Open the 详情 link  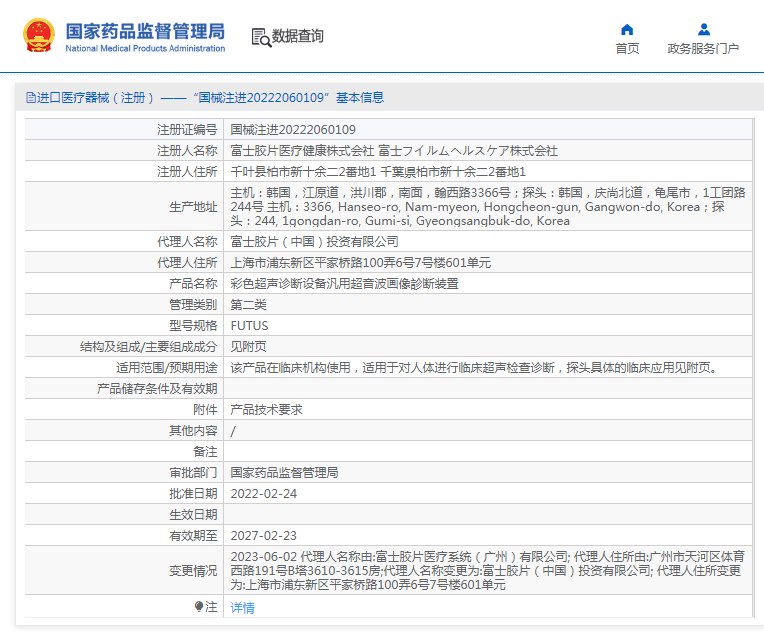point(242,608)
